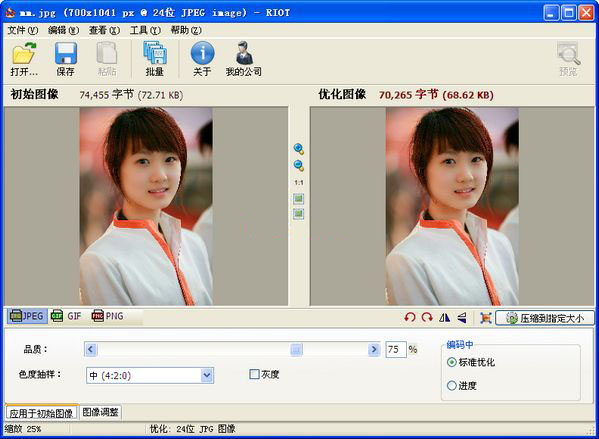Switch to the 图像调整 tab
This screenshot has width=599, height=439.
101,412
